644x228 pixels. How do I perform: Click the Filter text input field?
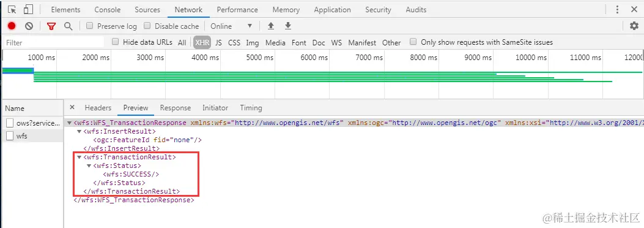click(54, 42)
